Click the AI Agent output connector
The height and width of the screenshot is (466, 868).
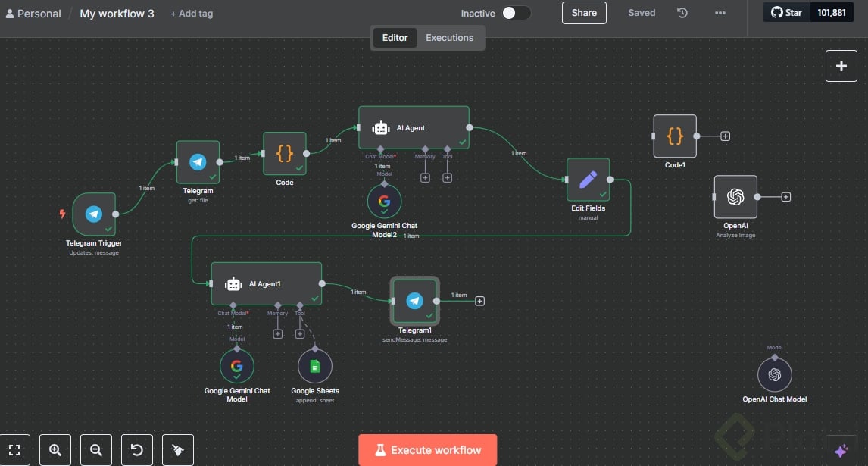[x=470, y=127]
